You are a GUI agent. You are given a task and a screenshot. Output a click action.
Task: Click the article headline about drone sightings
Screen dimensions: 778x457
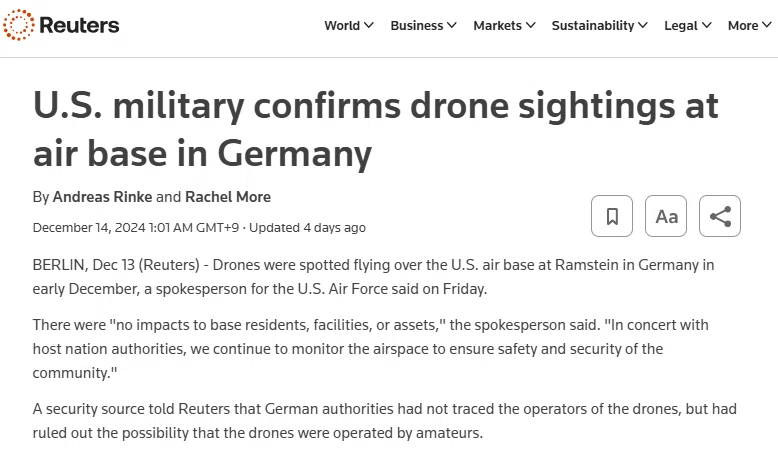376,130
